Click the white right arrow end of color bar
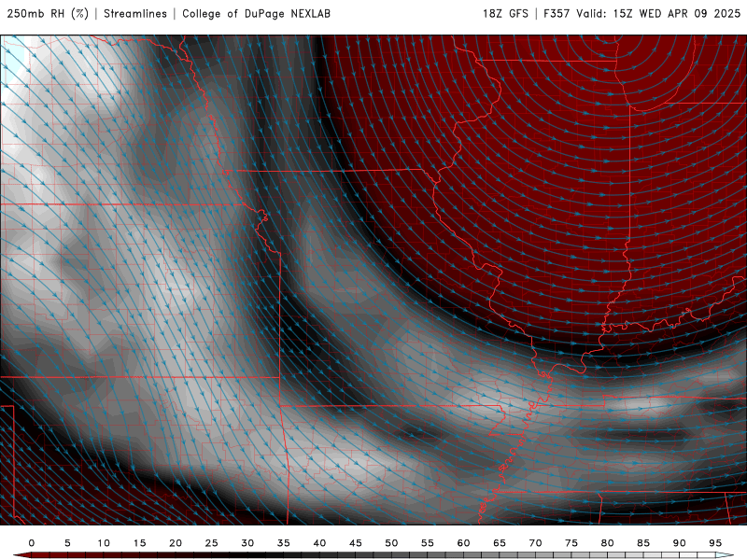Screen dimensions: 747x560 click(x=726, y=555)
